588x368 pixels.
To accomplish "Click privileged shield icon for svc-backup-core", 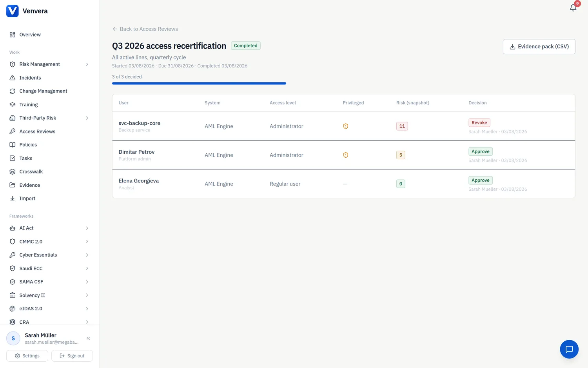I will coord(346,126).
